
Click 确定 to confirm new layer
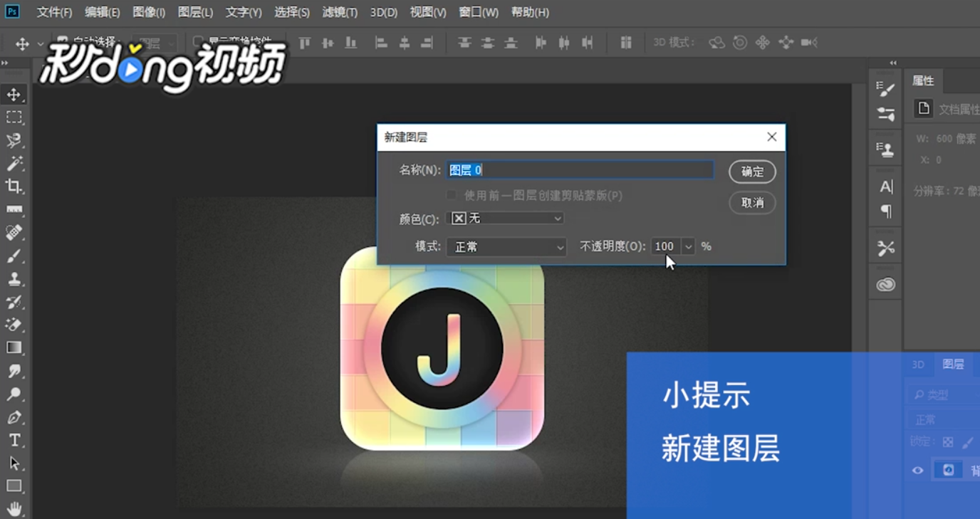coord(752,172)
